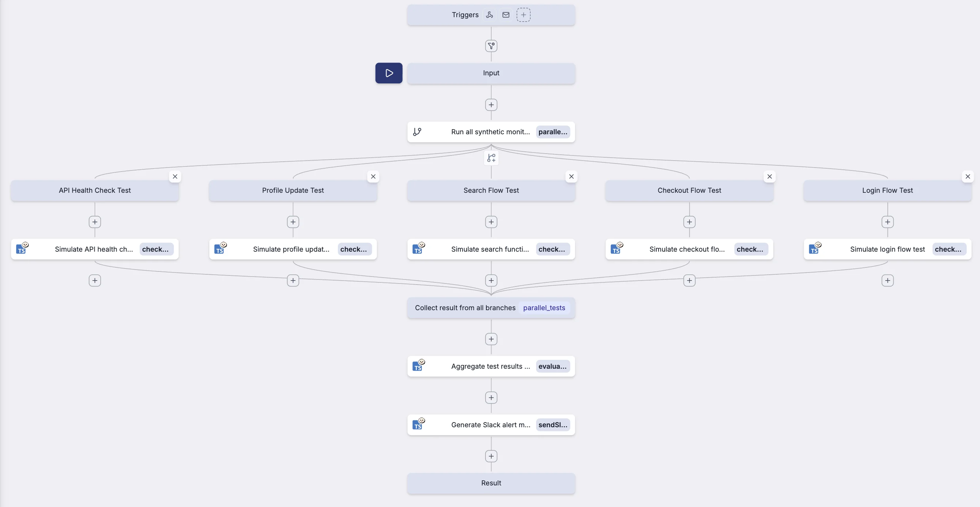
Task: Open the email trigger icon next to Triggers
Action: click(506, 15)
